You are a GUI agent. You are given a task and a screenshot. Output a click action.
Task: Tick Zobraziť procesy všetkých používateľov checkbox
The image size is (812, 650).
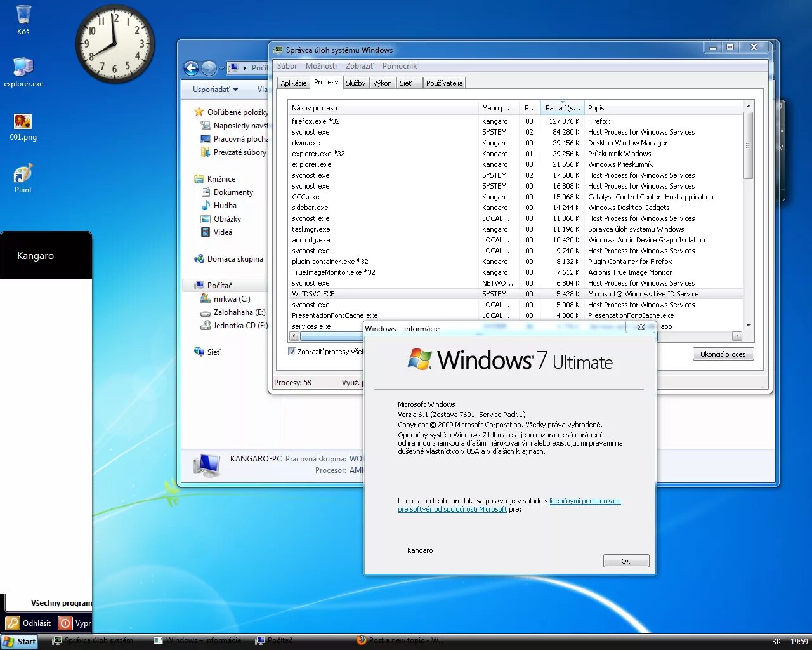pyautogui.click(x=292, y=352)
